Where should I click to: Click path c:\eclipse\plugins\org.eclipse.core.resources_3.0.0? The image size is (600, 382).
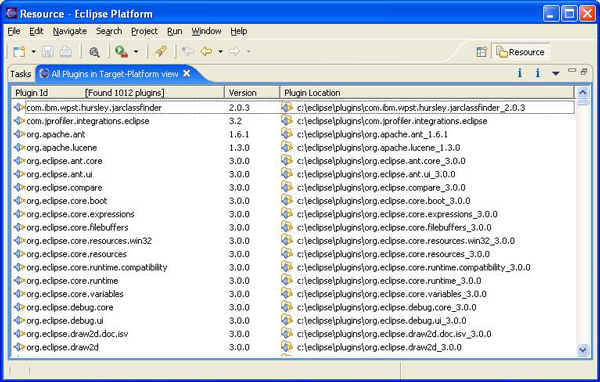393,254
